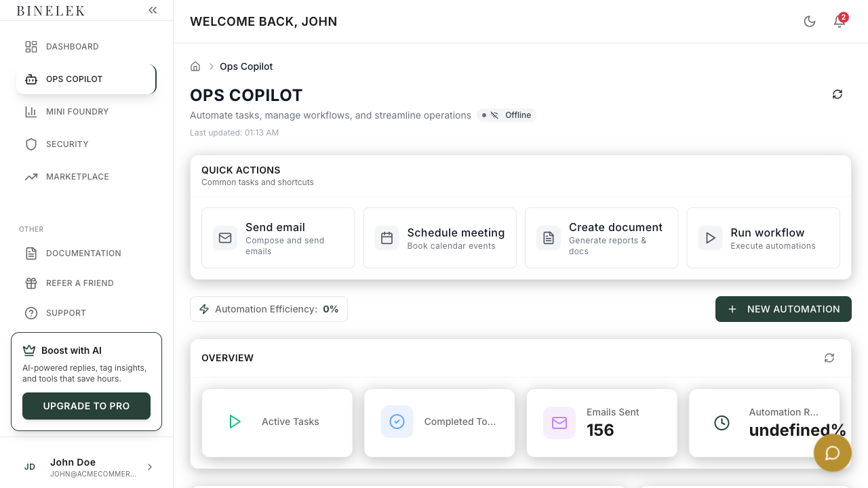Refresh the Overview section
The width and height of the screenshot is (868, 488).
[829, 357]
